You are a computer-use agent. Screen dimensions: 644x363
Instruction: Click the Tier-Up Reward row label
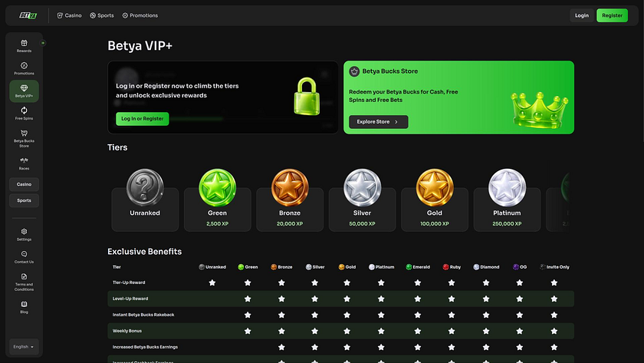pyautogui.click(x=129, y=283)
